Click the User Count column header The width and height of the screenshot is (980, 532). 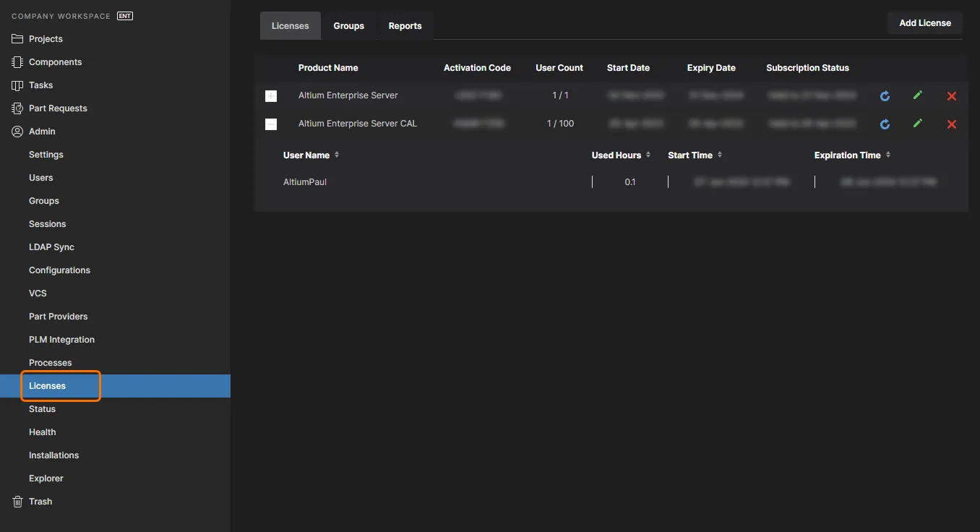coord(559,68)
